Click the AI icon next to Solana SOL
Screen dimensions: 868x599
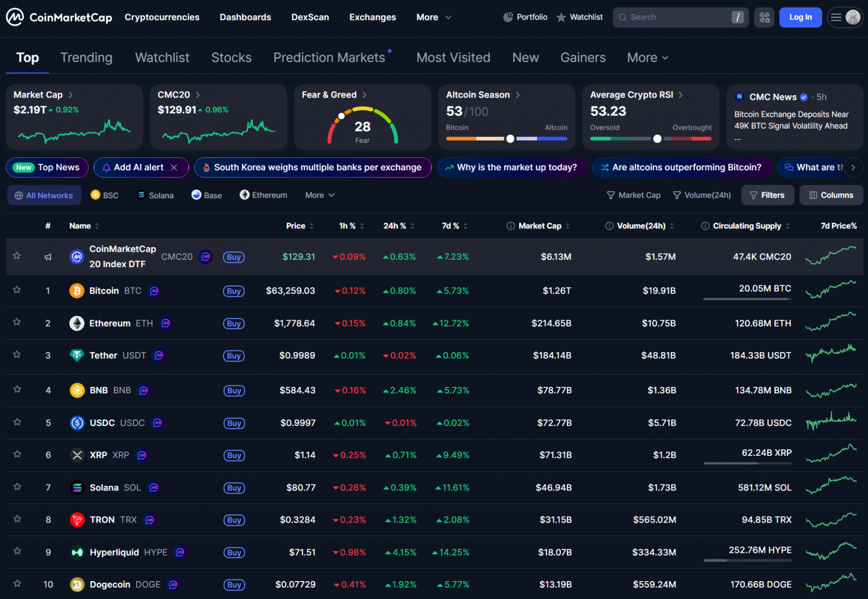coord(154,488)
